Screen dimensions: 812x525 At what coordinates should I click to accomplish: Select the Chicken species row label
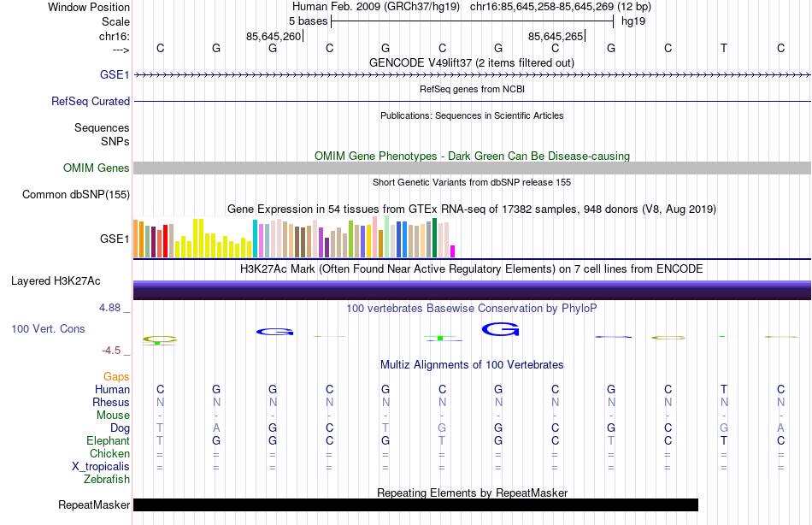(109, 453)
